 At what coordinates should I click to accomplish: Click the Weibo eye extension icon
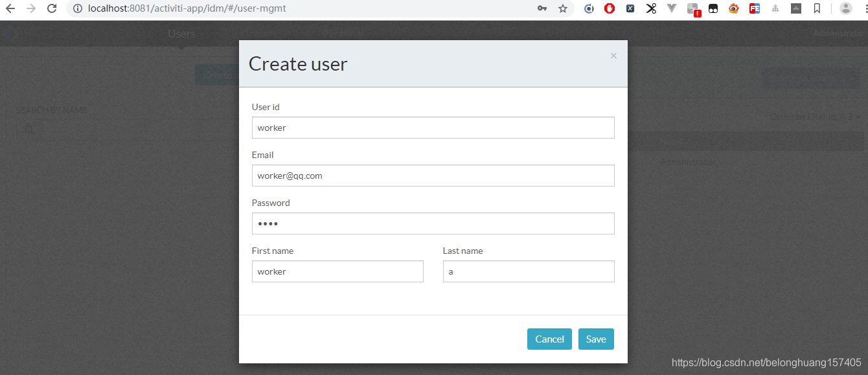734,8
